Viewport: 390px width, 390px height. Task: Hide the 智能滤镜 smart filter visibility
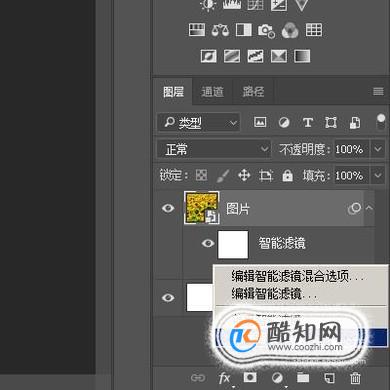point(208,243)
